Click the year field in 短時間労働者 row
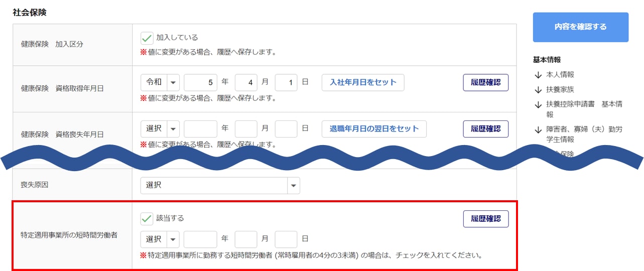The height and width of the screenshot is (271, 644). coord(200,239)
